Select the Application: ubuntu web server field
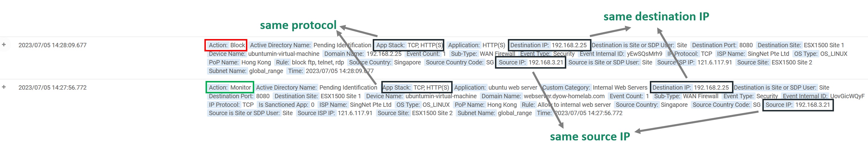 point(495,88)
